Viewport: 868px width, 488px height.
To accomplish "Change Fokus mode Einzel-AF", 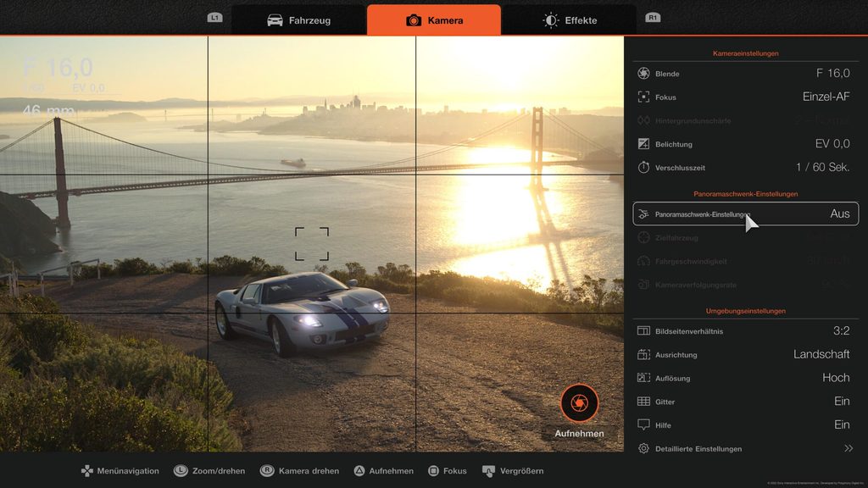I will click(x=825, y=97).
